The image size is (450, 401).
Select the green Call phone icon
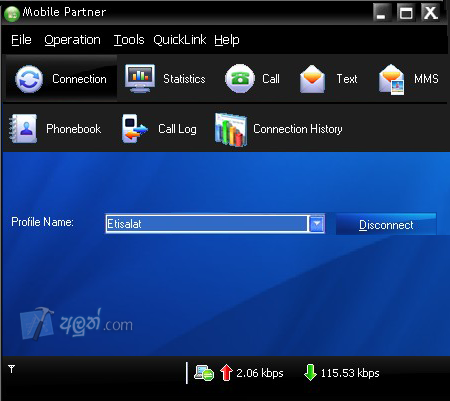tap(240, 79)
